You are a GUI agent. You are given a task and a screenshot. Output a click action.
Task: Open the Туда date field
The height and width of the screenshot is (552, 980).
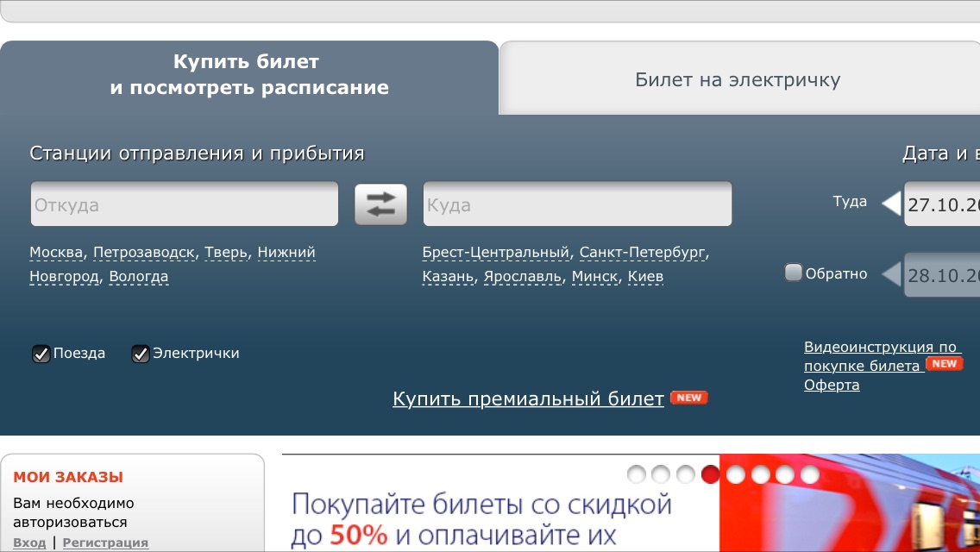[x=944, y=205]
